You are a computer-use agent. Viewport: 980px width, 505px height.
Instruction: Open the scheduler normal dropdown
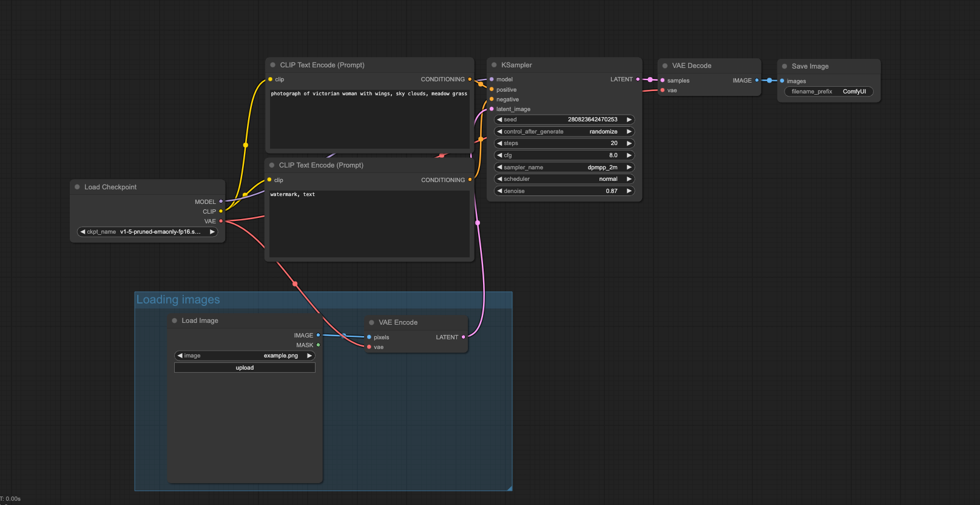(564, 179)
